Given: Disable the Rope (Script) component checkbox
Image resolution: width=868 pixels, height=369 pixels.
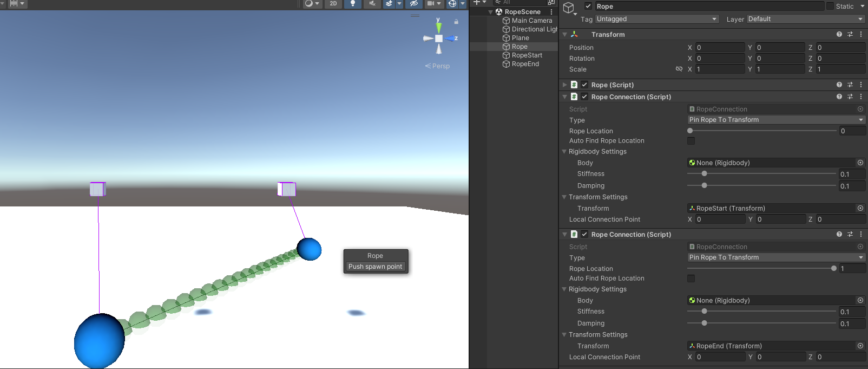Looking at the screenshot, I should [x=584, y=85].
